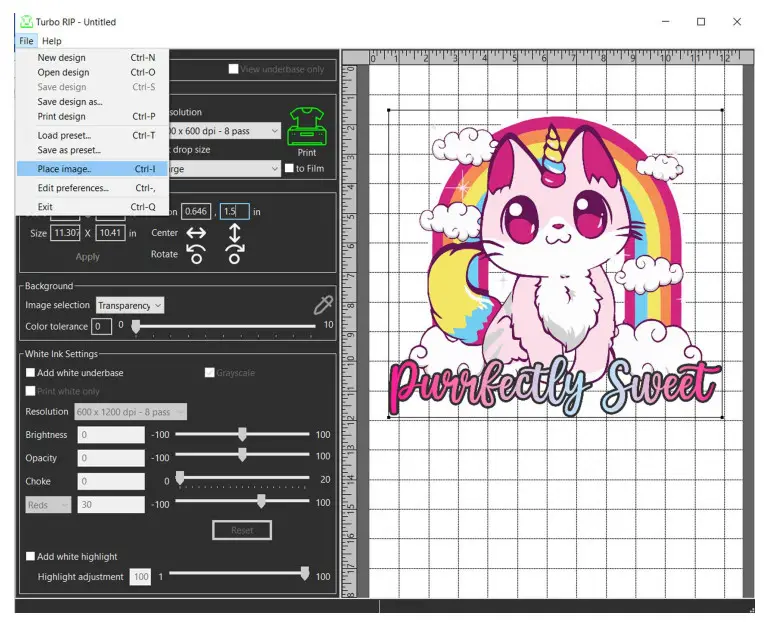Viewport: 767px width, 627px height.
Task: Click the Turbo RIP app icon in title bar
Action: [x=26, y=22]
